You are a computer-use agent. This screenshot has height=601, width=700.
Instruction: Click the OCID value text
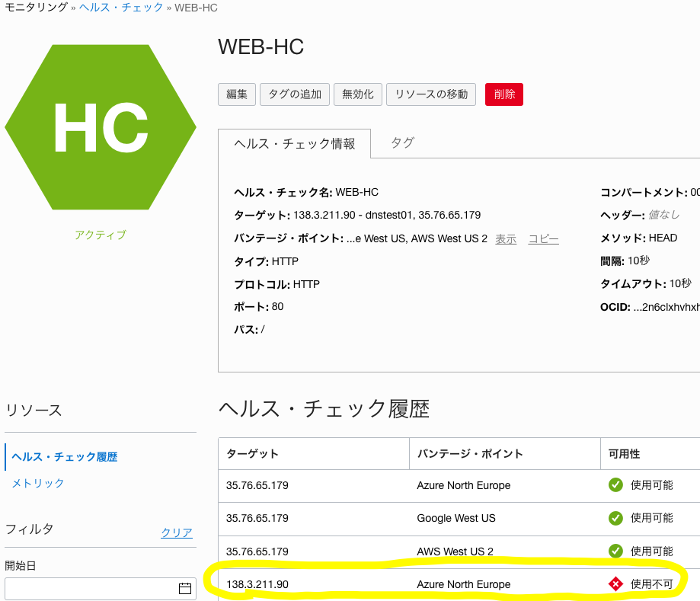pyautogui.click(x=666, y=307)
